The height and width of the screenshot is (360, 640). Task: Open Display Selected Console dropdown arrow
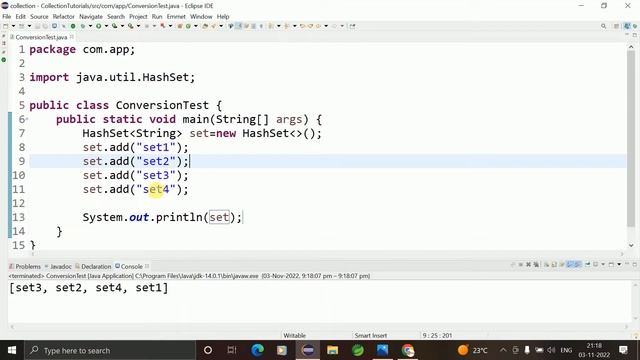[x=603, y=264]
